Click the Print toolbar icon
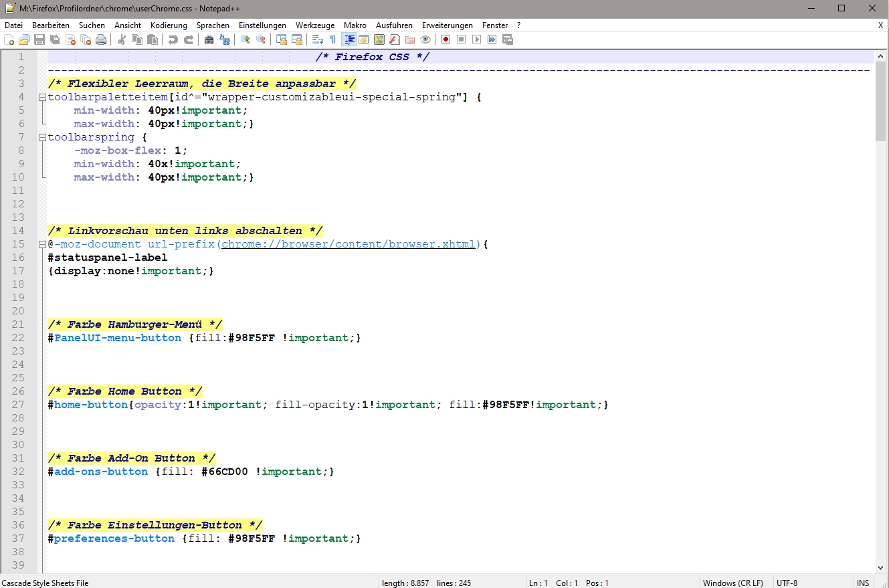The image size is (889, 588). 101,39
